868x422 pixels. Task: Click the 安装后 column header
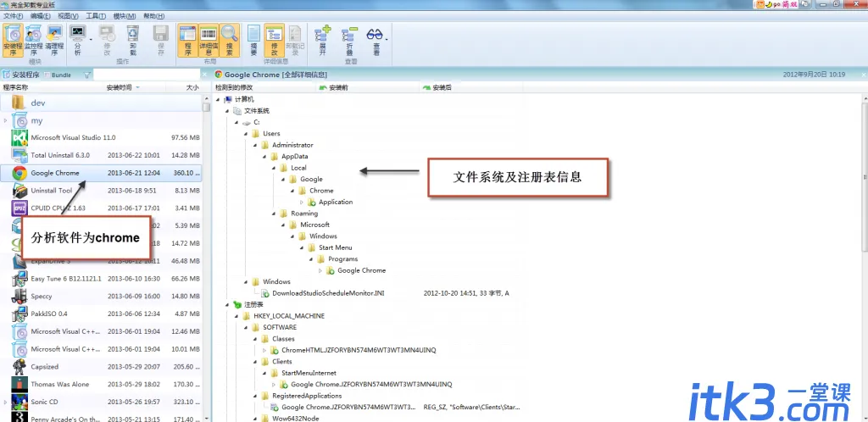tap(442, 87)
